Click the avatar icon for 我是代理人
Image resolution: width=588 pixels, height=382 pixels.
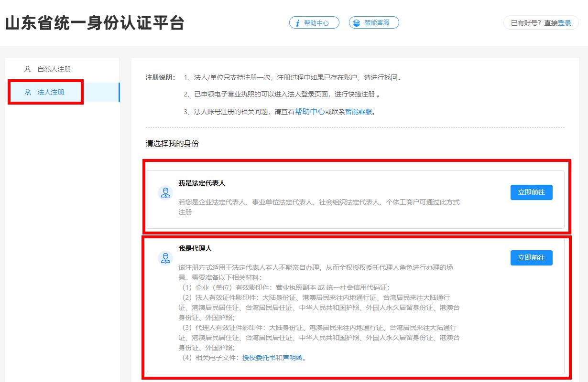pyautogui.click(x=165, y=258)
